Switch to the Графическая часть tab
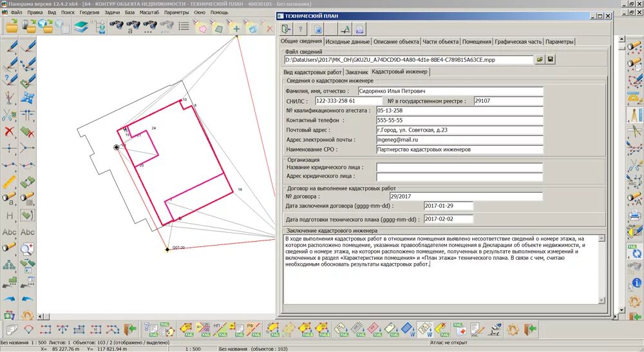This screenshot has height=352, width=644. click(x=518, y=41)
